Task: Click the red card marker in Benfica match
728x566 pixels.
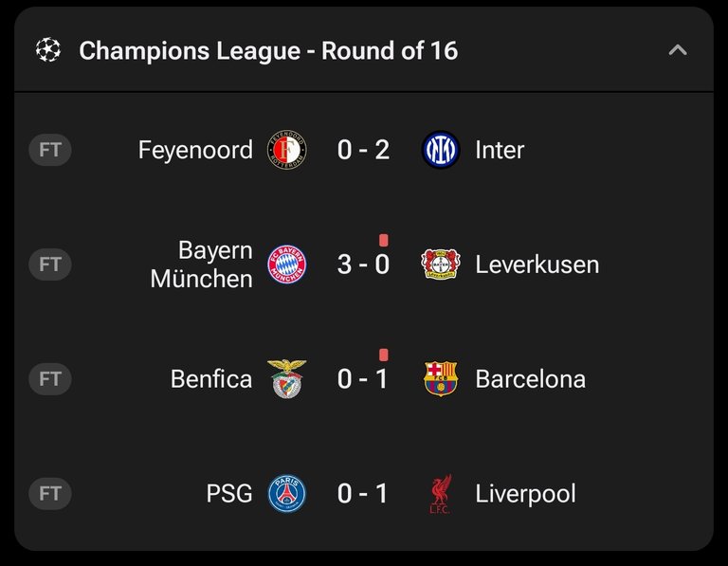Action: [x=384, y=355]
